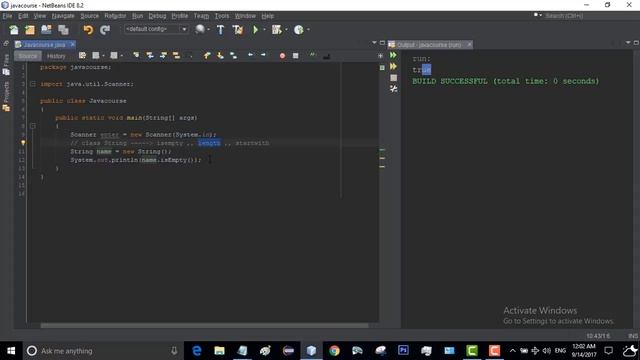This screenshot has width=640, height=360.
Task: Click the Open Project toolbar icon
Action: point(46,29)
